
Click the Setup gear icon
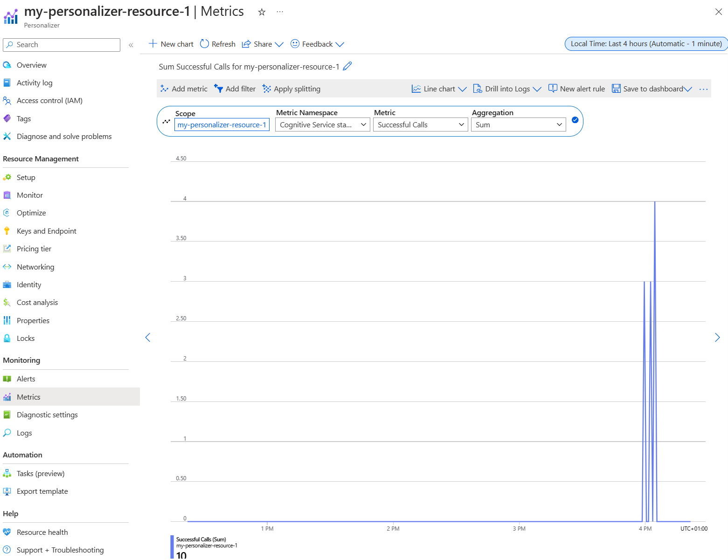click(7, 177)
